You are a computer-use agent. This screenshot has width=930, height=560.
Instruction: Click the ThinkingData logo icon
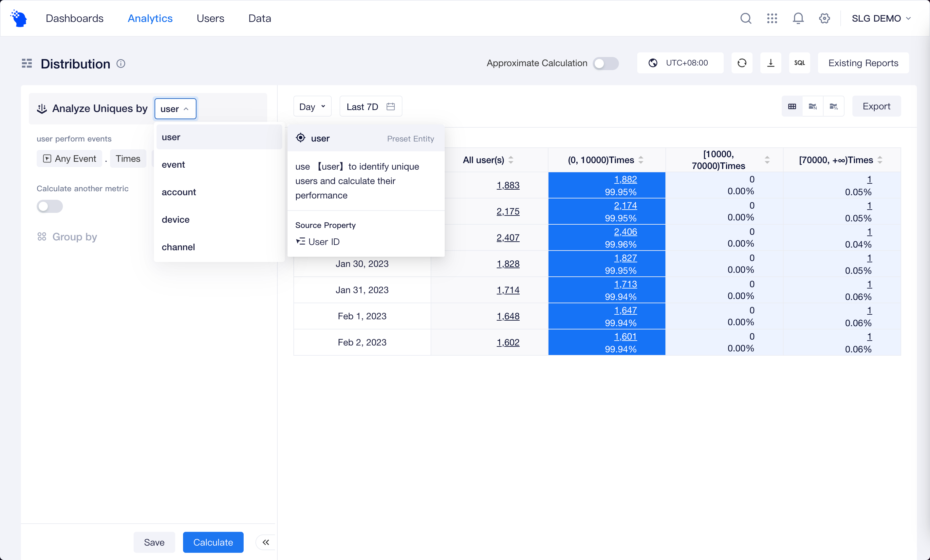pyautogui.click(x=19, y=18)
